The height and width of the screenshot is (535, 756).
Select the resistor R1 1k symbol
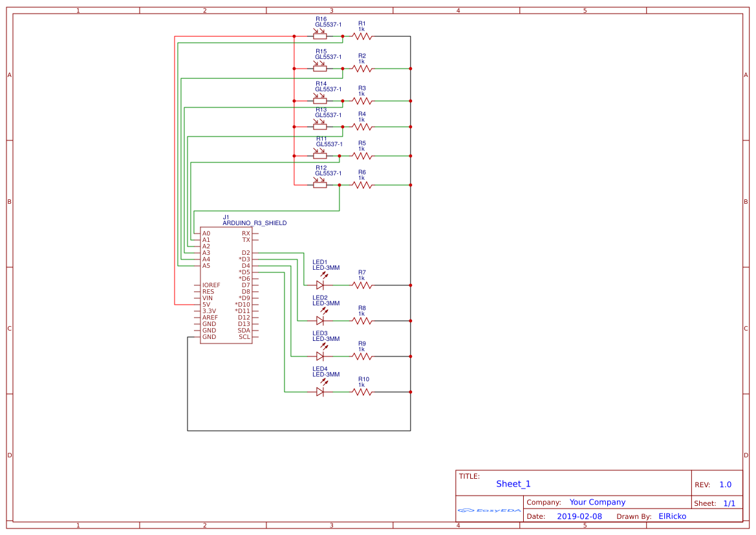(x=362, y=36)
